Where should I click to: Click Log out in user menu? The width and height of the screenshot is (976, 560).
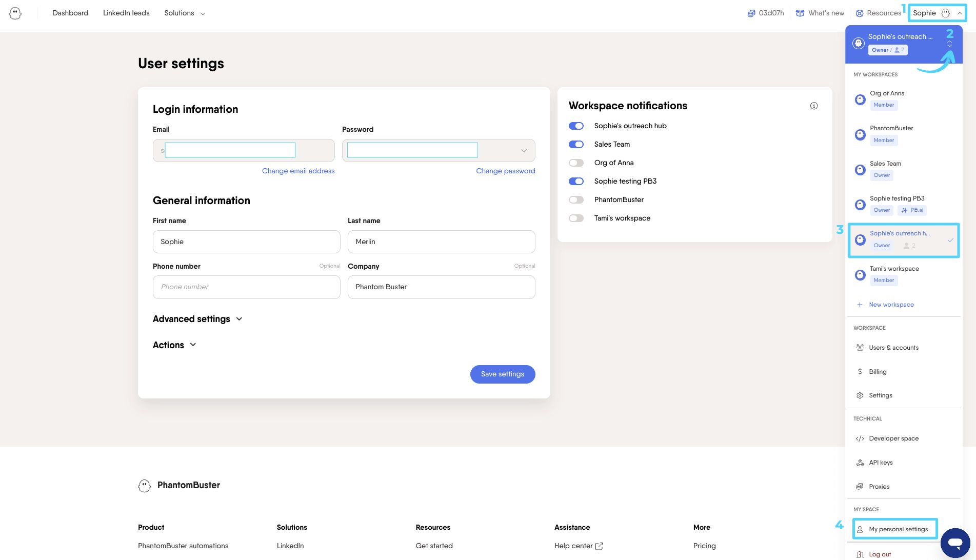tap(880, 554)
